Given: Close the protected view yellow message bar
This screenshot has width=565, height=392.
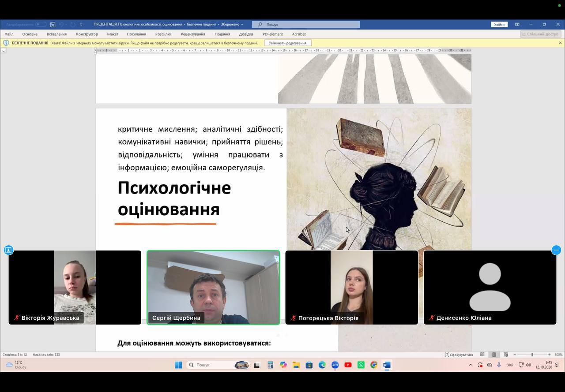Looking at the screenshot, I should (560, 43).
